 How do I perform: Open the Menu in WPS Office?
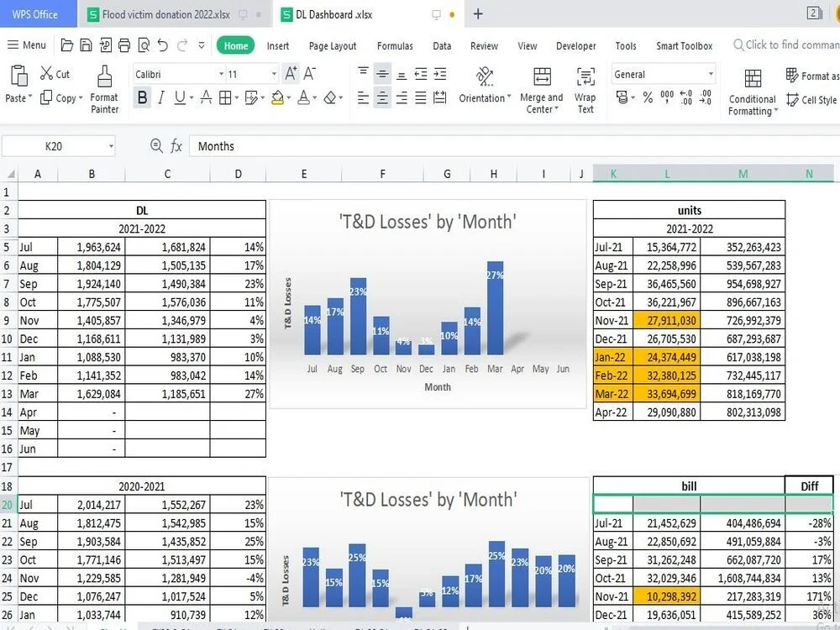pos(26,45)
